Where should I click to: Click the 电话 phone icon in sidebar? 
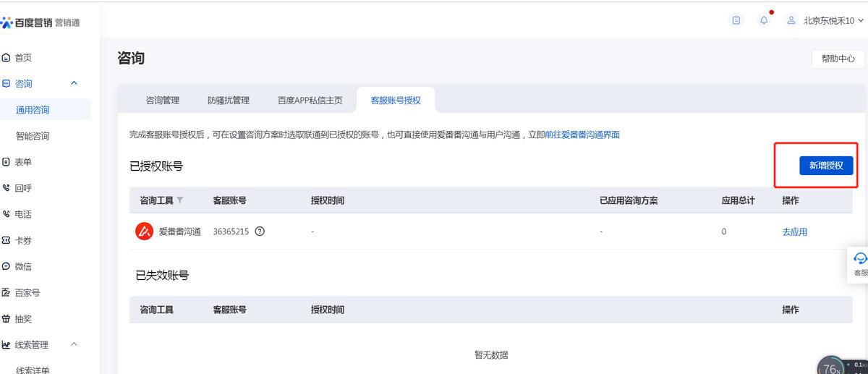tap(6, 214)
